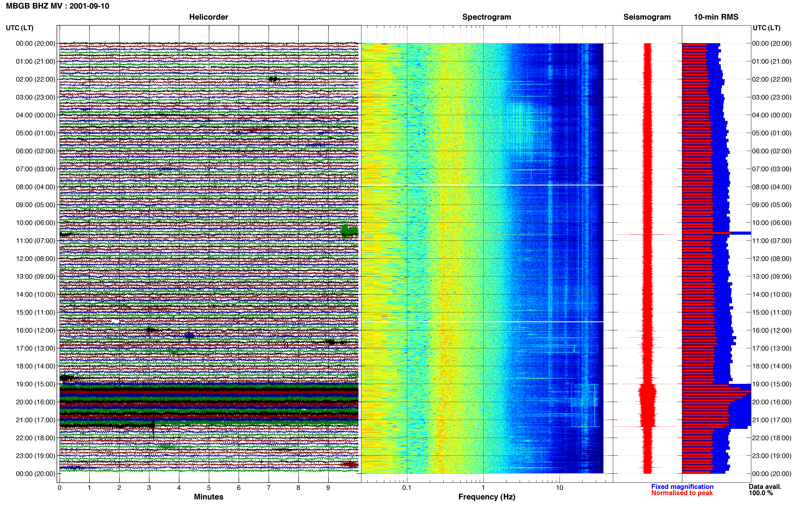This screenshot has width=812, height=508.
Task: Click the right time label '21:00 (17:00)'
Action: pyautogui.click(x=772, y=420)
